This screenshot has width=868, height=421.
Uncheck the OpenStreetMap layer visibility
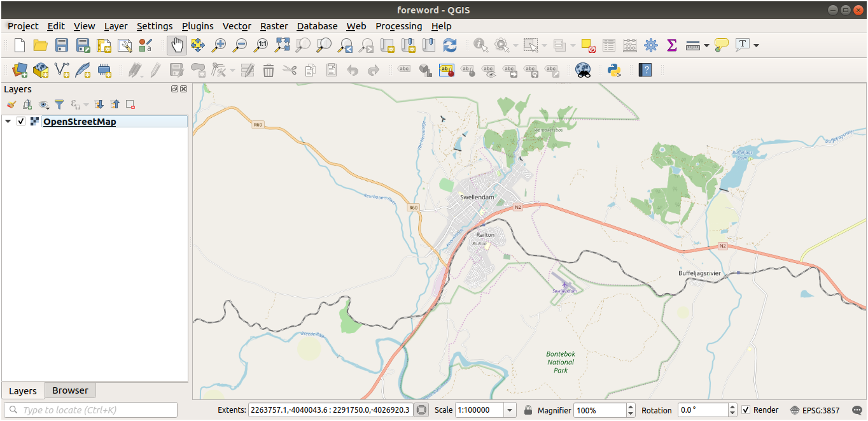coord(21,121)
